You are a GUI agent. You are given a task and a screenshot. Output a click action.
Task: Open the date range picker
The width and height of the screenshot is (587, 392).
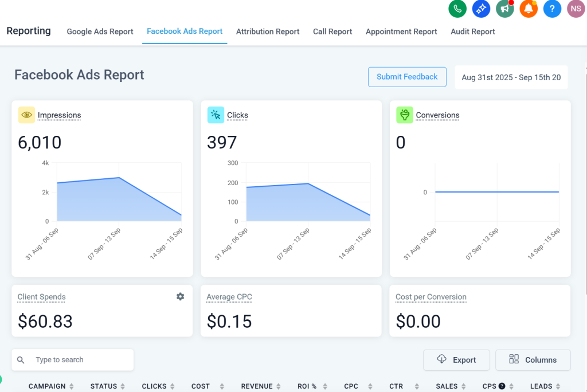tap(511, 77)
